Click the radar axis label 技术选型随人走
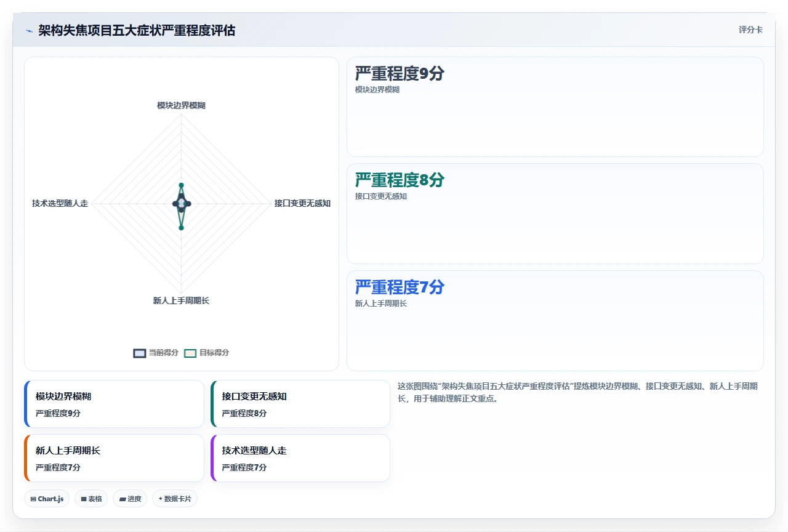This screenshot has width=788, height=532. tap(60, 203)
